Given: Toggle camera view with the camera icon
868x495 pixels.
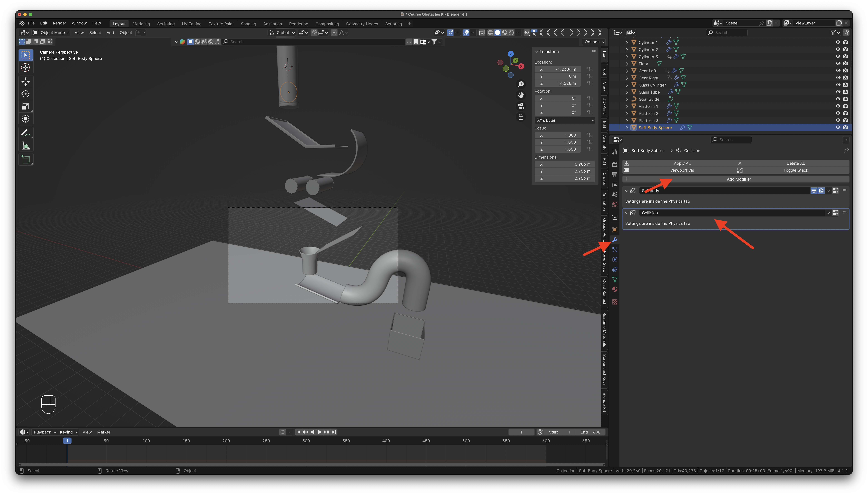Looking at the screenshot, I should coord(521,106).
